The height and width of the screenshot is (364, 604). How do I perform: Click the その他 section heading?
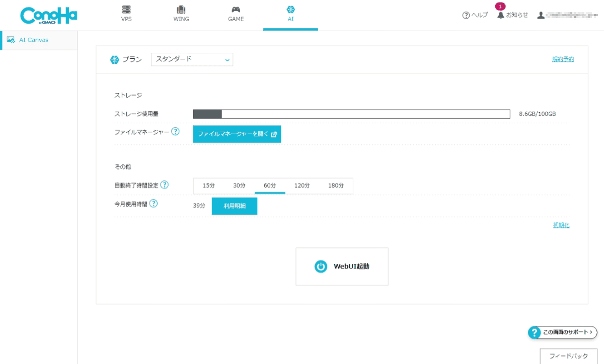point(123,166)
